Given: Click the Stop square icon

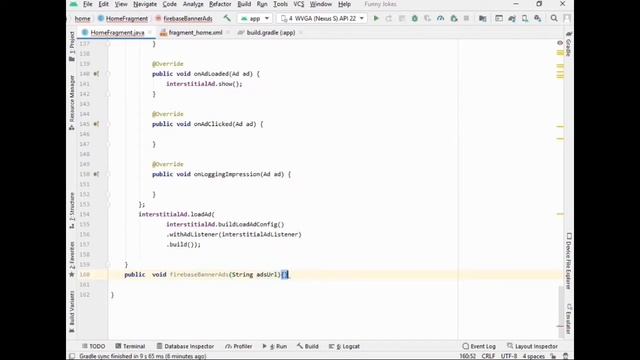Looking at the screenshot, I should pyautogui.click(x=466, y=18).
